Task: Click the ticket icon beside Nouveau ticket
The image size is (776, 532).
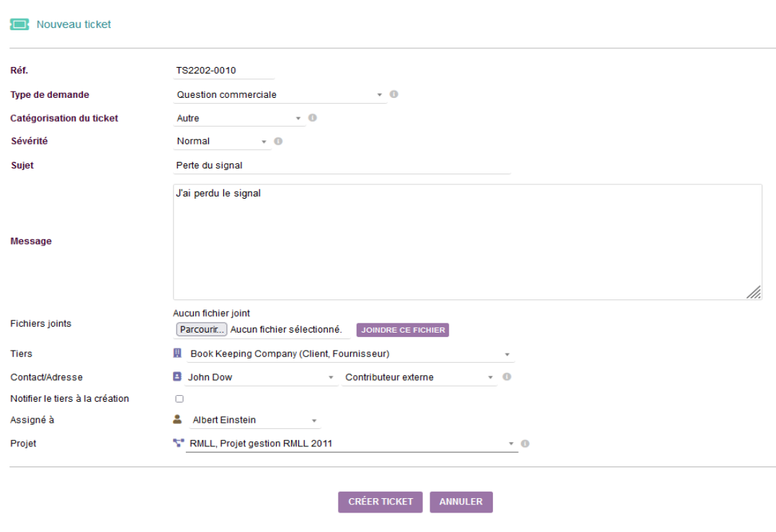Action: pyautogui.click(x=19, y=24)
